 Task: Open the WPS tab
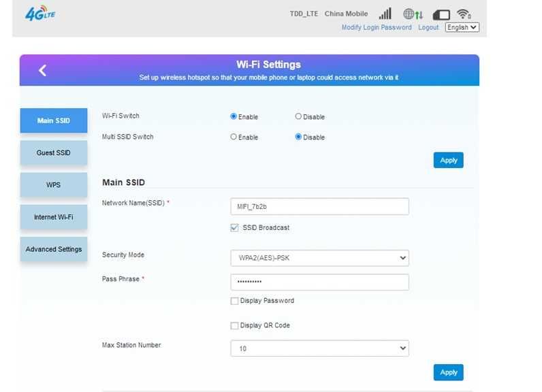pos(54,185)
